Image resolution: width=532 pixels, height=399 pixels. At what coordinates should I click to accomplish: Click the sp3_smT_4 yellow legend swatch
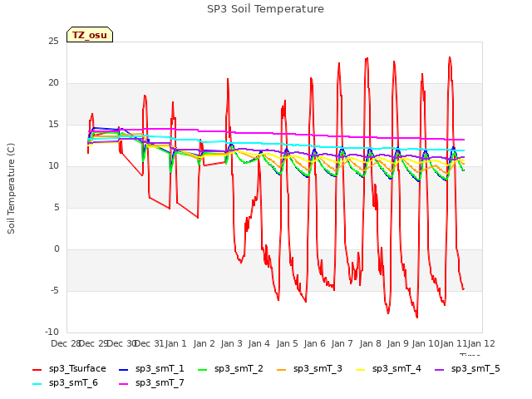point(360,369)
